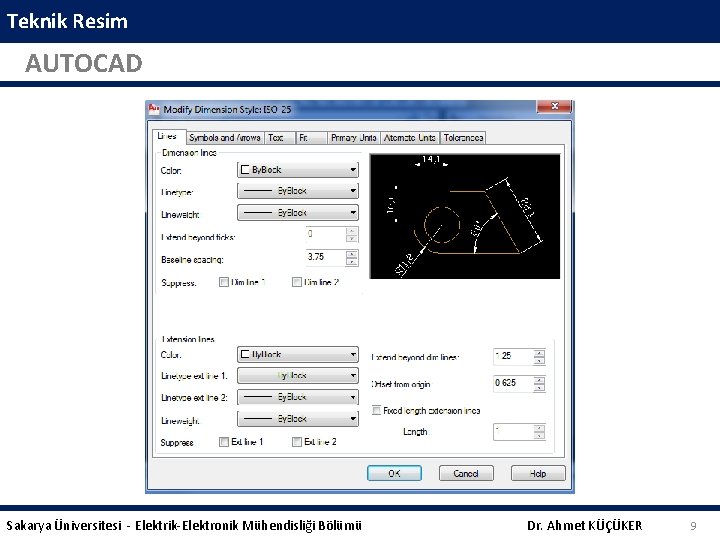The height and width of the screenshot is (540, 720).
Task: Open the Text tab
Action: (x=280, y=138)
